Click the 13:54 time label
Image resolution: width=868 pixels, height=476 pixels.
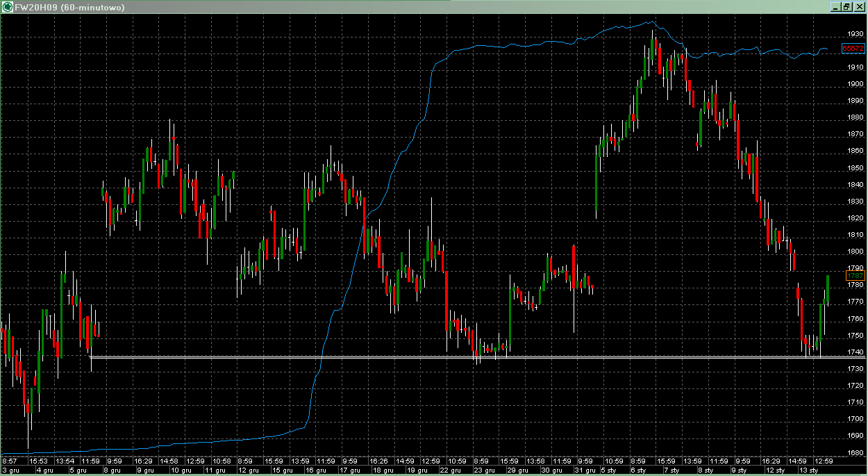pyautogui.click(x=65, y=461)
